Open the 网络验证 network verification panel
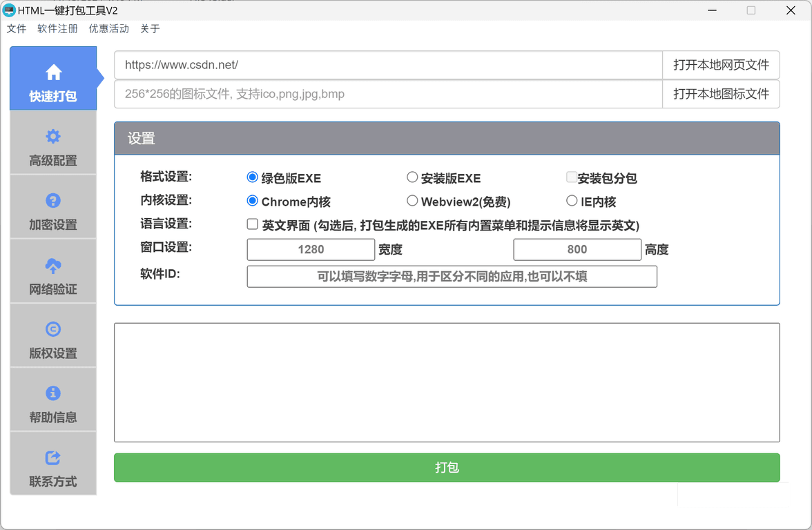This screenshot has height=530, width=812. [x=53, y=271]
